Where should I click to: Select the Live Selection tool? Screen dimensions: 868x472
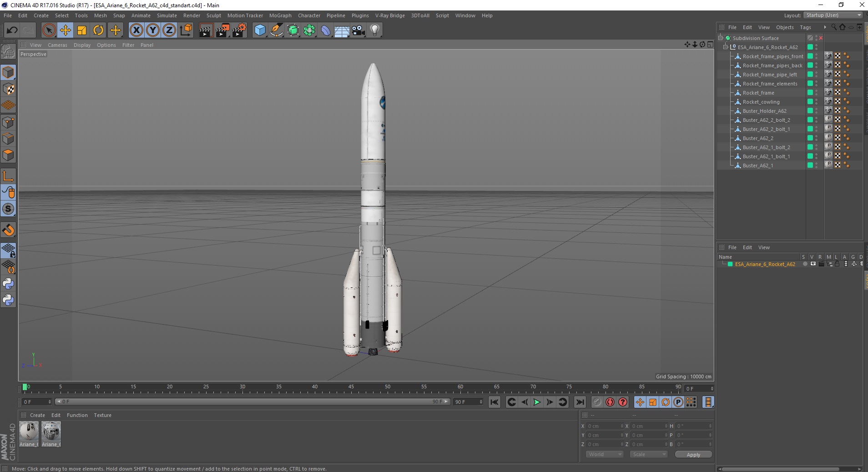[x=49, y=30]
